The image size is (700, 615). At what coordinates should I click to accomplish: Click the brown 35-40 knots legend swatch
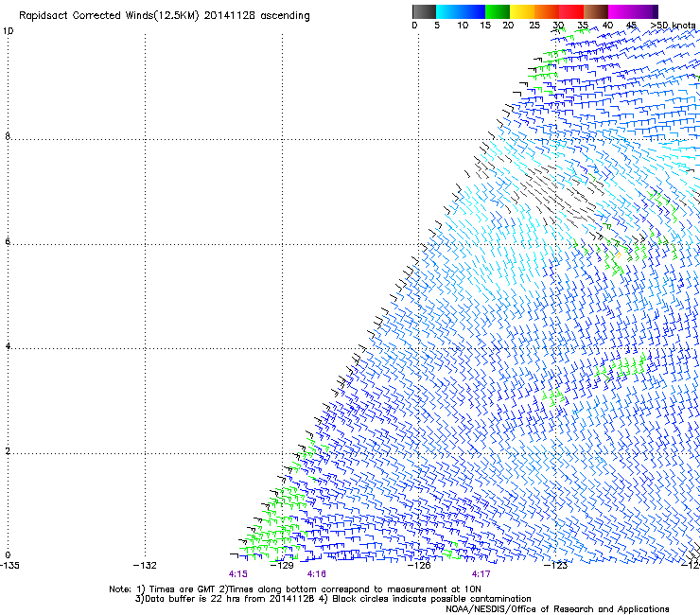pos(596,11)
